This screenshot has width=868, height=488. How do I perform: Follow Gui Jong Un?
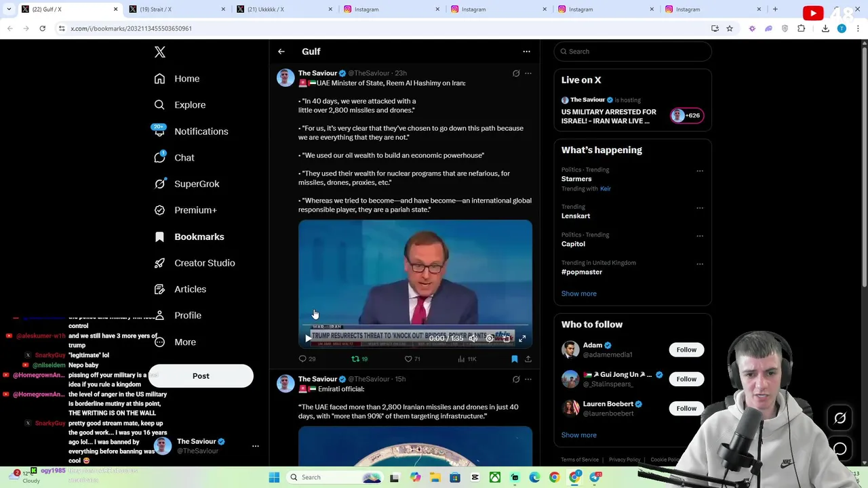pos(686,379)
